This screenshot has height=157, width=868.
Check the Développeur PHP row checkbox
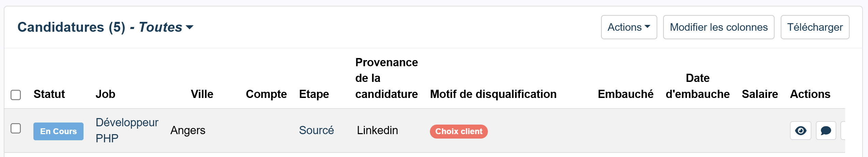click(x=16, y=129)
